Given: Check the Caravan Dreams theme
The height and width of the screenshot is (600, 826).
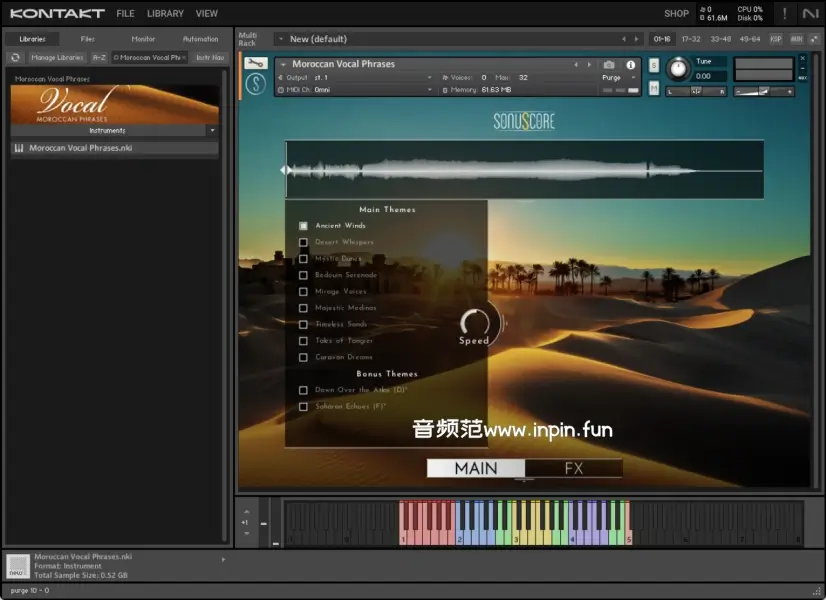Looking at the screenshot, I should tap(303, 357).
